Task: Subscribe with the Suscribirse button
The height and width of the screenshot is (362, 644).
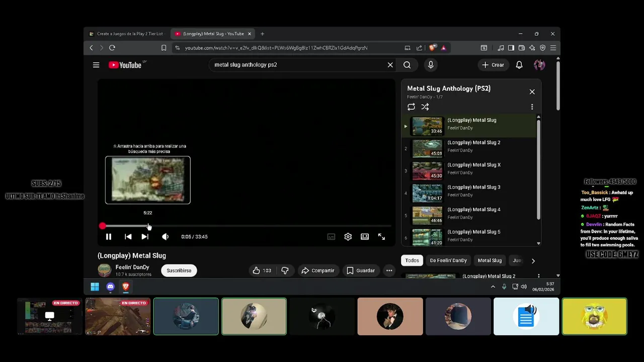Action: 179,270
